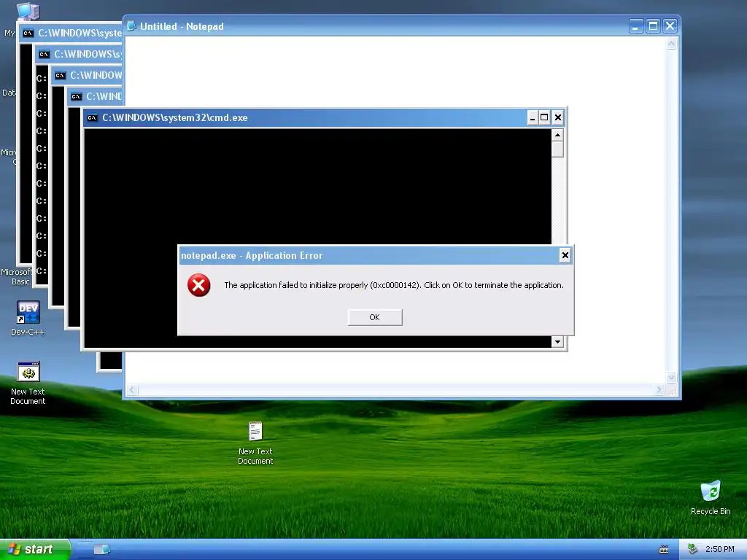The image size is (747, 560).
Task: Click the My Computer desktop icon
Action: coord(28,12)
